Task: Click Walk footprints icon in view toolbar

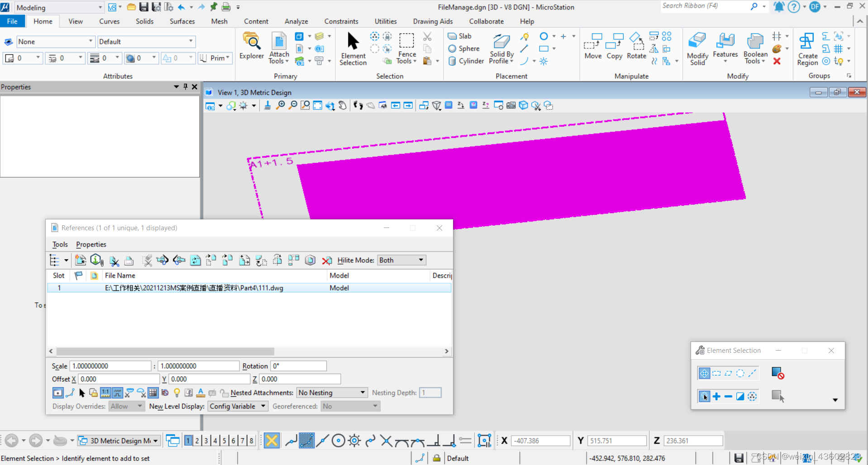Action: click(x=358, y=105)
